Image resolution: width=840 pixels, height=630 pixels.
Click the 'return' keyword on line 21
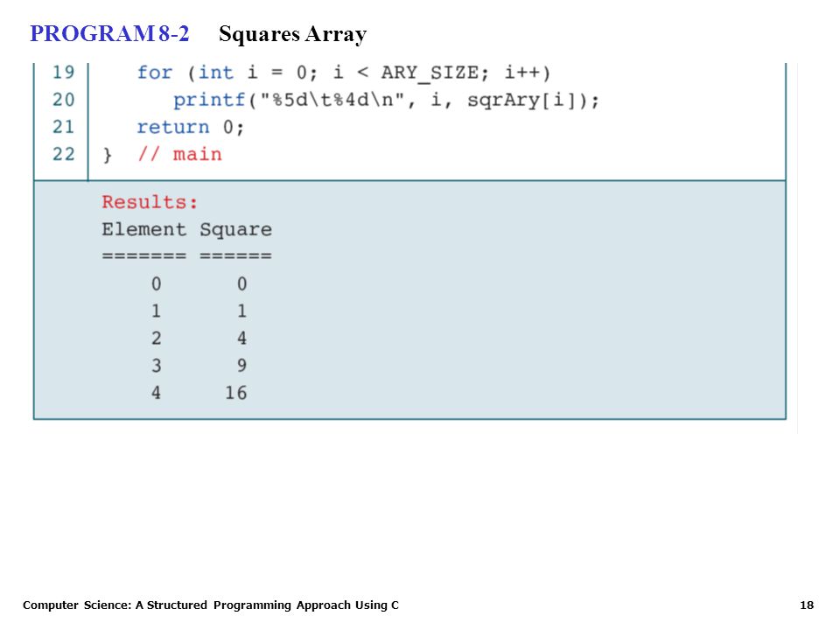point(173,128)
